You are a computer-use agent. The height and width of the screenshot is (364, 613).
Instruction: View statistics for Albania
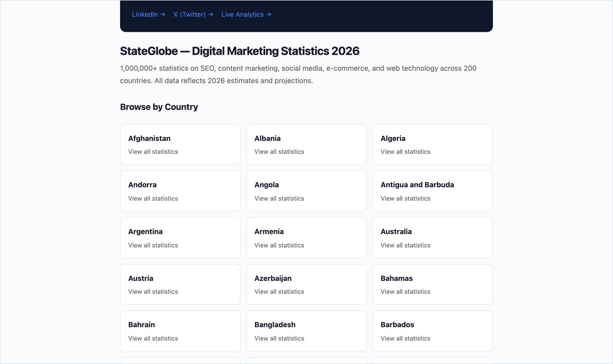pos(306,144)
